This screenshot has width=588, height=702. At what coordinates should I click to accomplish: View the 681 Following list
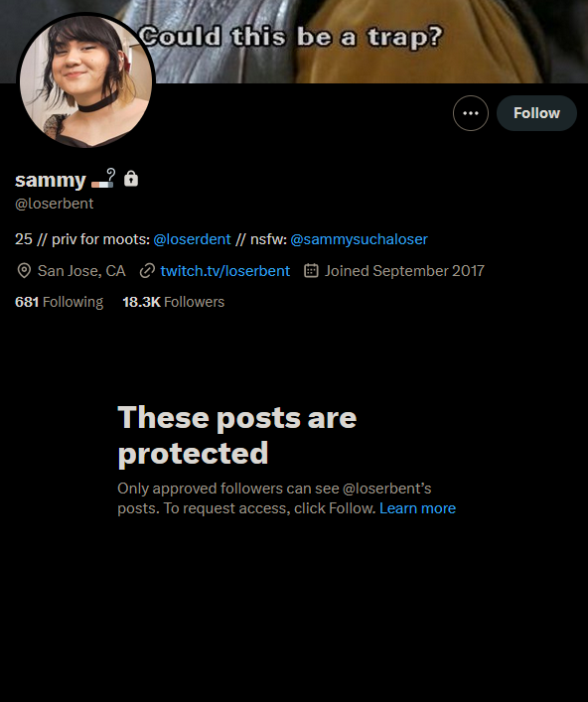click(x=60, y=302)
